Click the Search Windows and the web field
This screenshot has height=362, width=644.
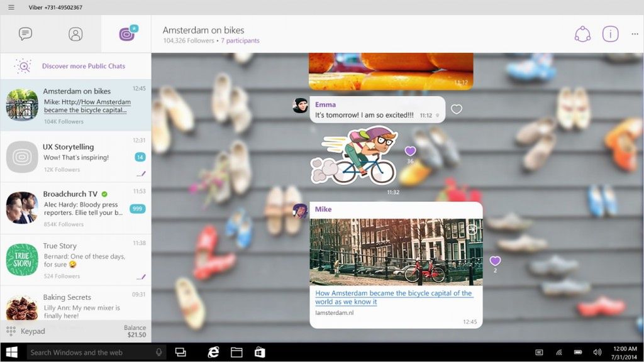coord(96,352)
